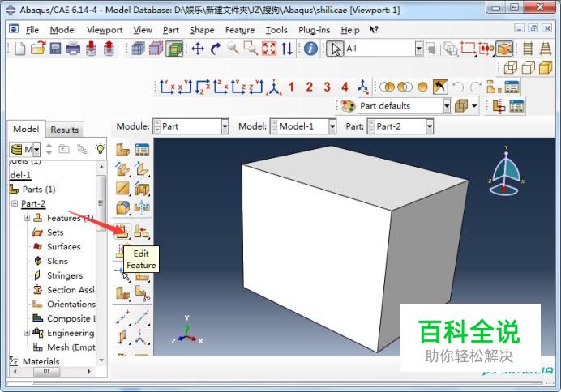Open the Shape menu
The image size is (561, 392).
click(202, 30)
